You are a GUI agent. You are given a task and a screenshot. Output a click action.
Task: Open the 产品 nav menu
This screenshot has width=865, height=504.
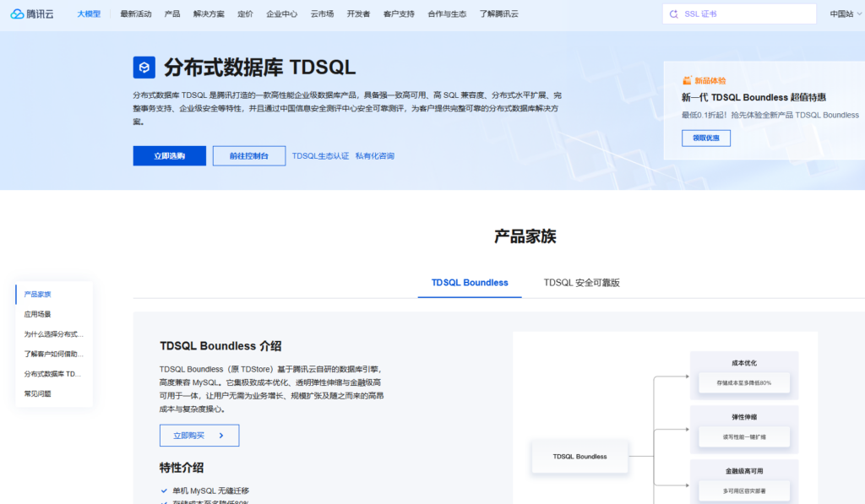(172, 14)
